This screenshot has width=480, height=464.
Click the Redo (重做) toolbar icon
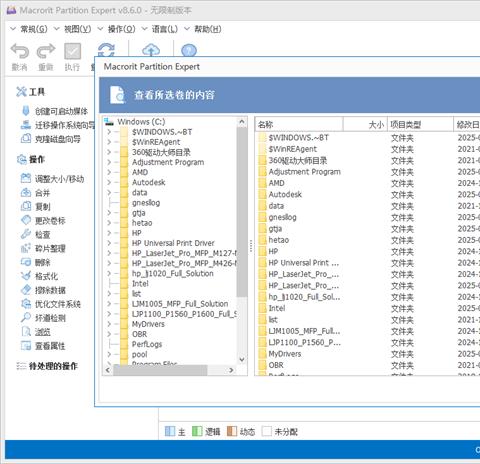click(46, 51)
